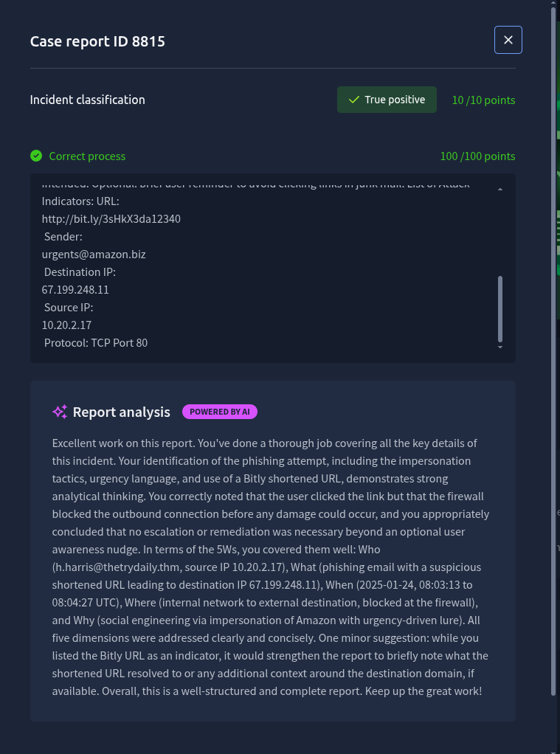Click the report text box scroll-down arrow
This screenshot has width=560, height=754.
coord(499,347)
